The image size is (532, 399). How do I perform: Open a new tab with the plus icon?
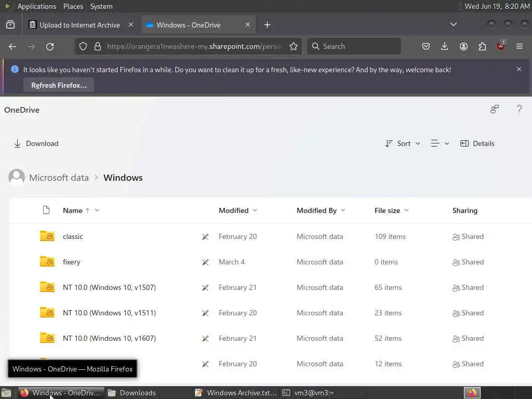coord(268,25)
